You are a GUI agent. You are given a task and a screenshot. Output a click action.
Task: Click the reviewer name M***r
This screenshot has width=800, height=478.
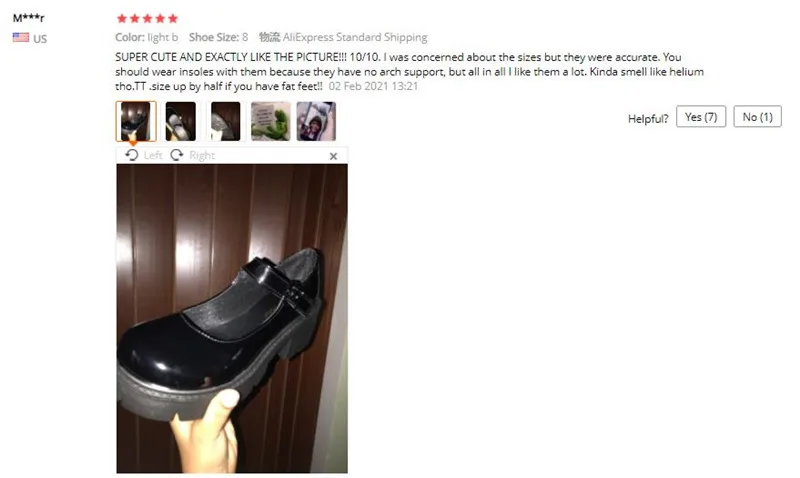coord(29,18)
